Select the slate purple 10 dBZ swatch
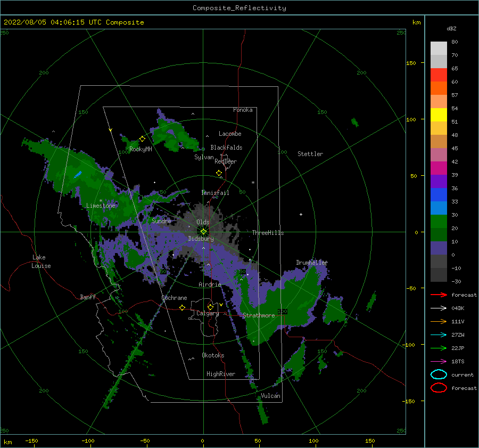The width and height of the screenshot is (479, 448). (x=439, y=248)
